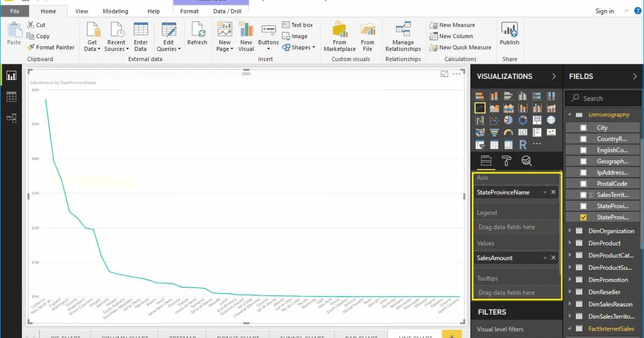This screenshot has height=338, width=644.
Task: Click inside the Search fields box
Action: point(603,98)
